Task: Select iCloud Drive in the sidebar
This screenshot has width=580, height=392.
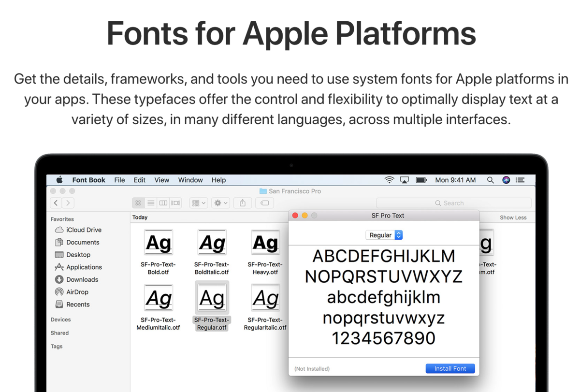Action: point(78,230)
